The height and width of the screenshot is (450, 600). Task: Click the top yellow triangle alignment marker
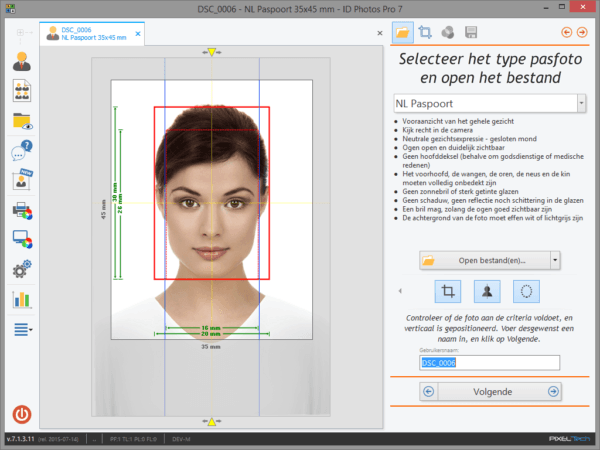[212, 52]
